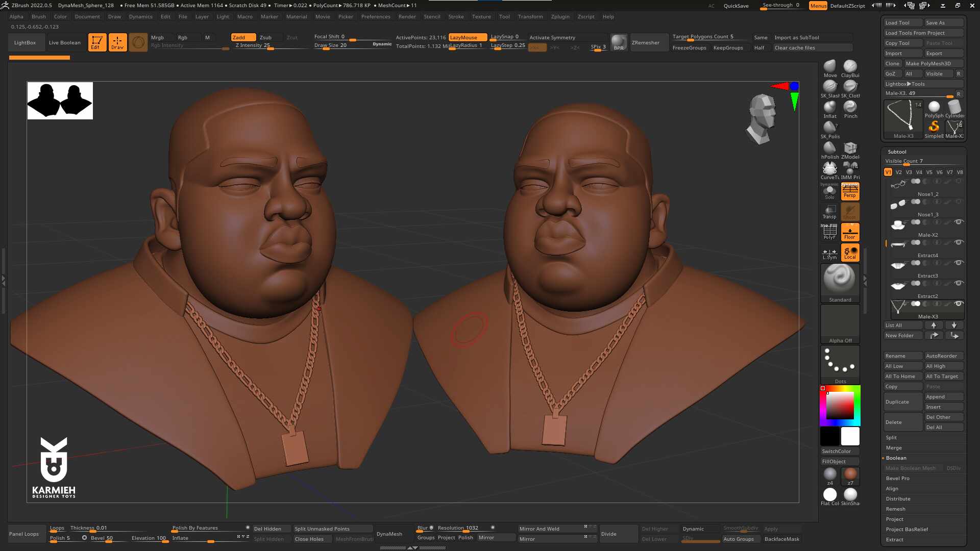Viewport: 980px width, 551px height.
Task: Open the Dots stroke picker
Action: pos(840,365)
